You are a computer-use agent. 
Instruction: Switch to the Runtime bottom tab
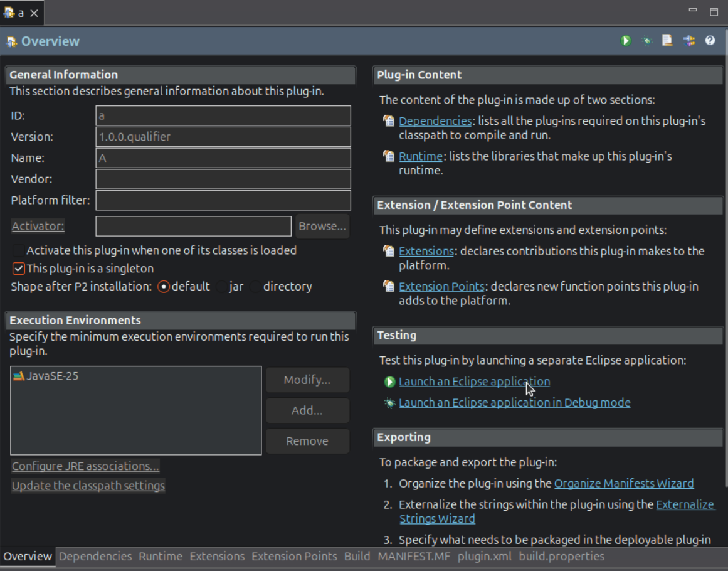pos(160,556)
